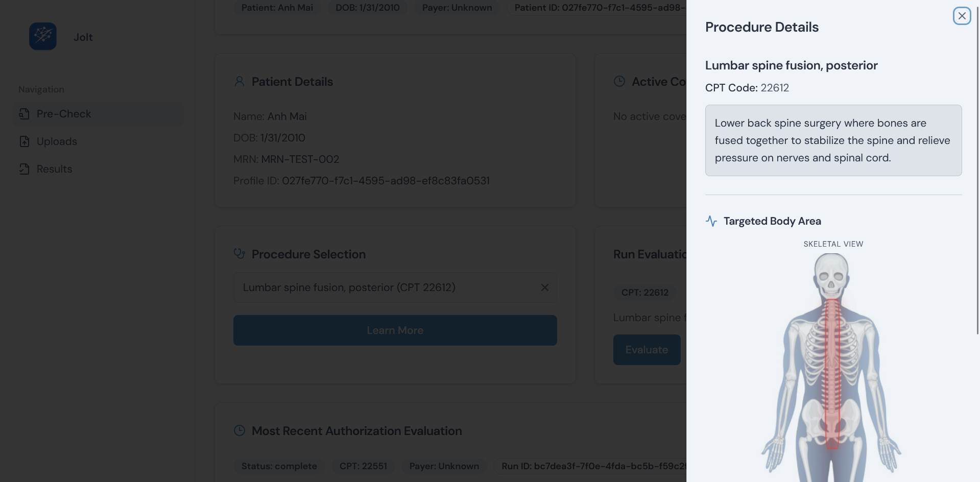Click the Recent Authorization Evaluation clock icon
This screenshot has width=980, height=482.
tap(239, 431)
